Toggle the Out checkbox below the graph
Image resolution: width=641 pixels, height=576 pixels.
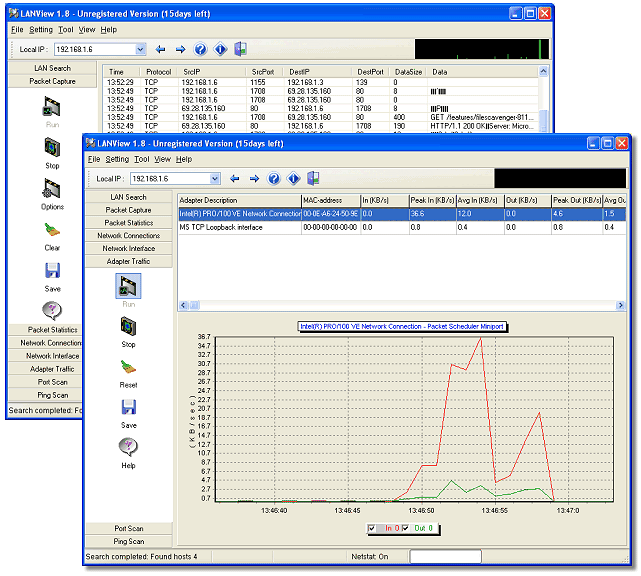click(x=405, y=528)
